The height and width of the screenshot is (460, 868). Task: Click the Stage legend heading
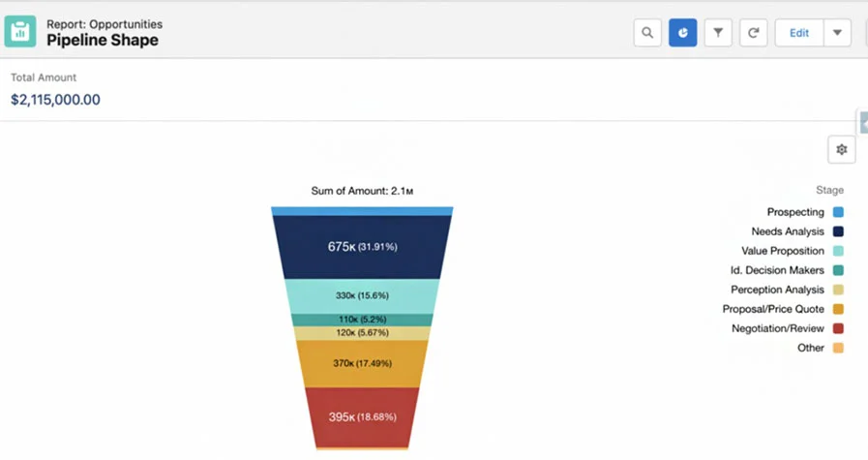[829, 190]
